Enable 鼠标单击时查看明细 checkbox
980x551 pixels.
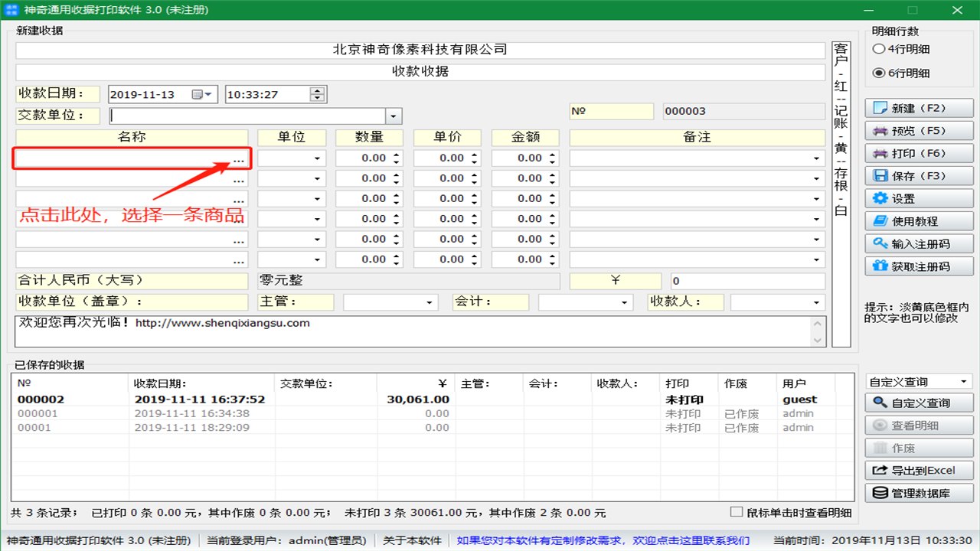(x=737, y=513)
